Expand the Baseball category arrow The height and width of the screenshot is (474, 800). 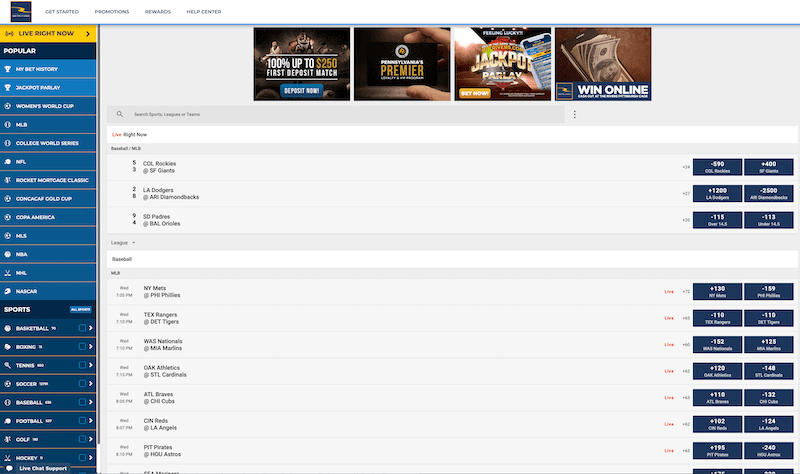pos(91,402)
